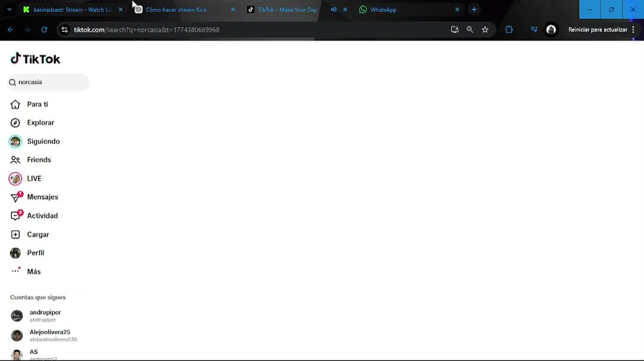The height and width of the screenshot is (361, 644).
Task: Click the norcasia search field
Action: point(48,82)
